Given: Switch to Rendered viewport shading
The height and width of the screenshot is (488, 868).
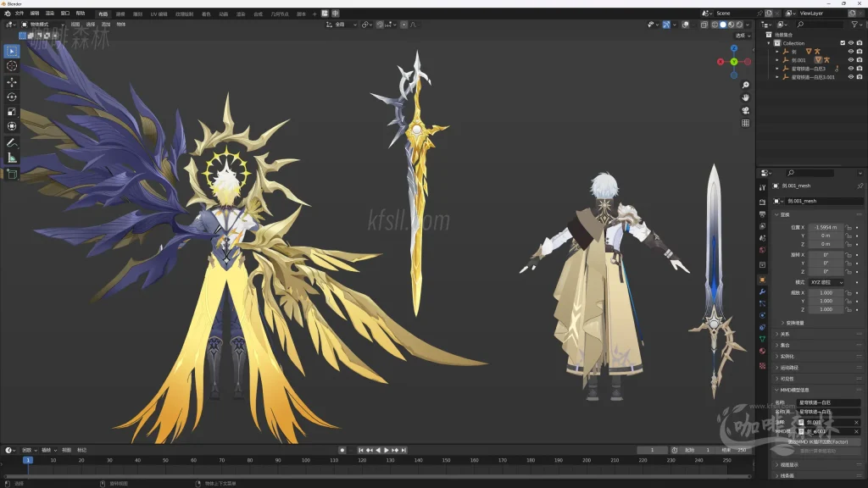Looking at the screenshot, I should (x=739, y=25).
